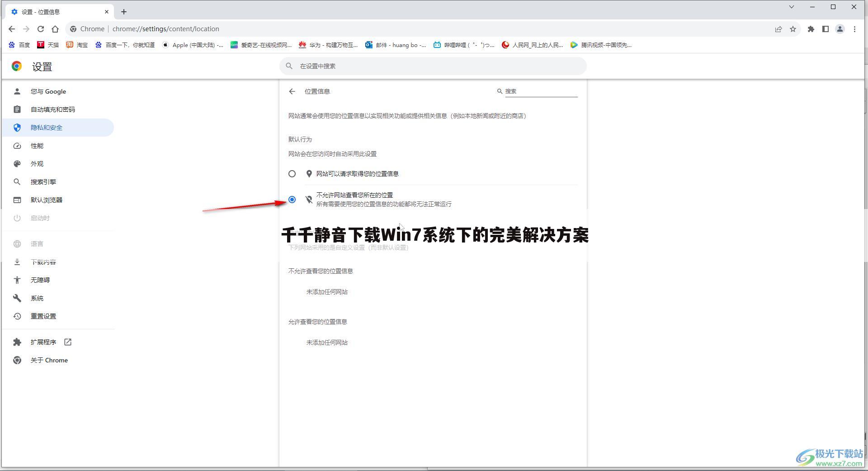Select 启动时 in sidebar
This screenshot has height=471, width=868.
point(58,218)
